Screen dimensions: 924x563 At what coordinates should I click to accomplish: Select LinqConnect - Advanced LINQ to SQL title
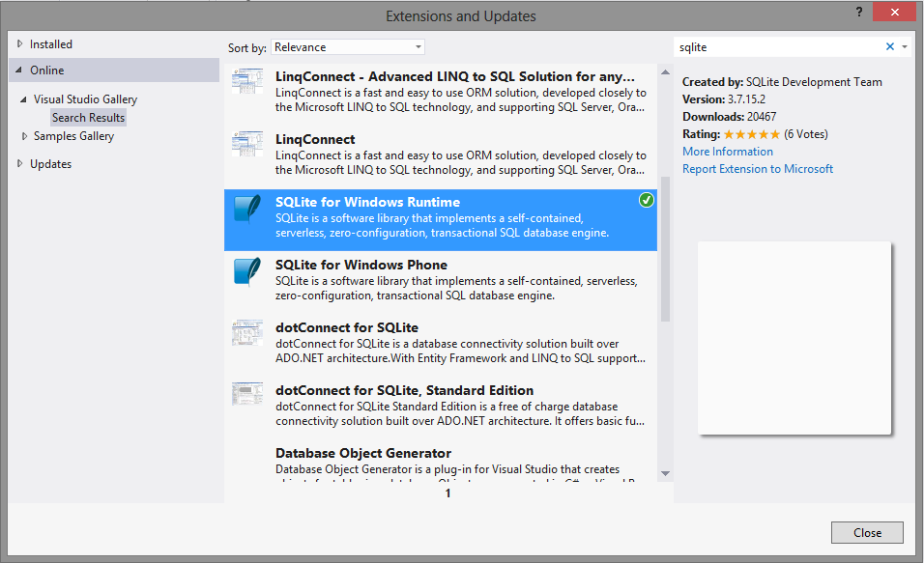point(455,76)
